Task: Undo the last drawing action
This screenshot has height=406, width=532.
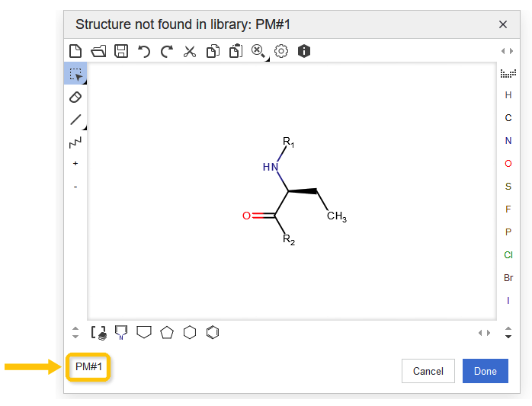Action: (144, 51)
